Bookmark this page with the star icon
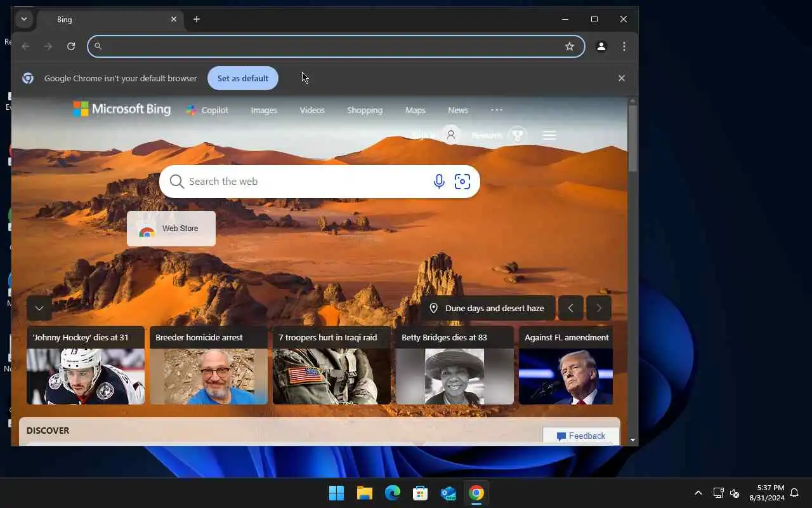The width and height of the screenshot is (812, 508). [570, 46]
